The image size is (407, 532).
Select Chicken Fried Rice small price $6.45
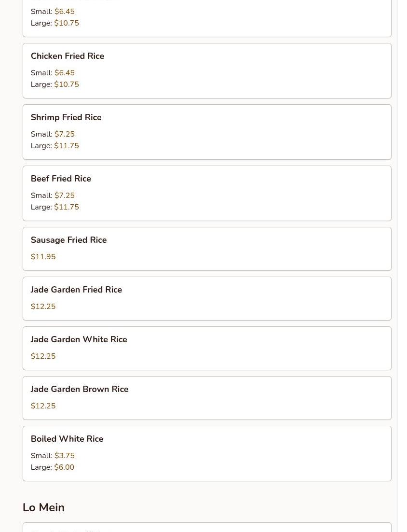[x=65, y=73]
